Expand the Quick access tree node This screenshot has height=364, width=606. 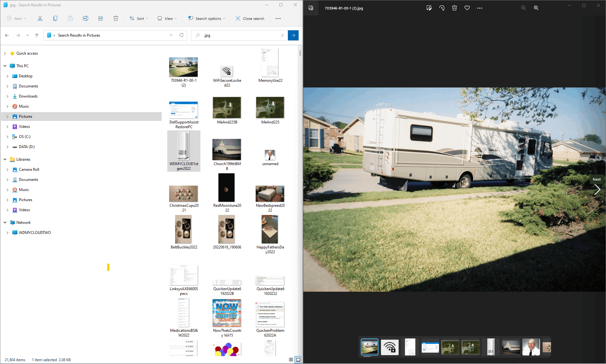point(5,53)
